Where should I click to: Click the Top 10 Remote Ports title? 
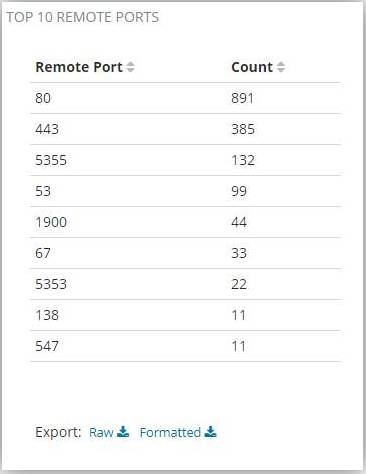(x=83, y=17)
